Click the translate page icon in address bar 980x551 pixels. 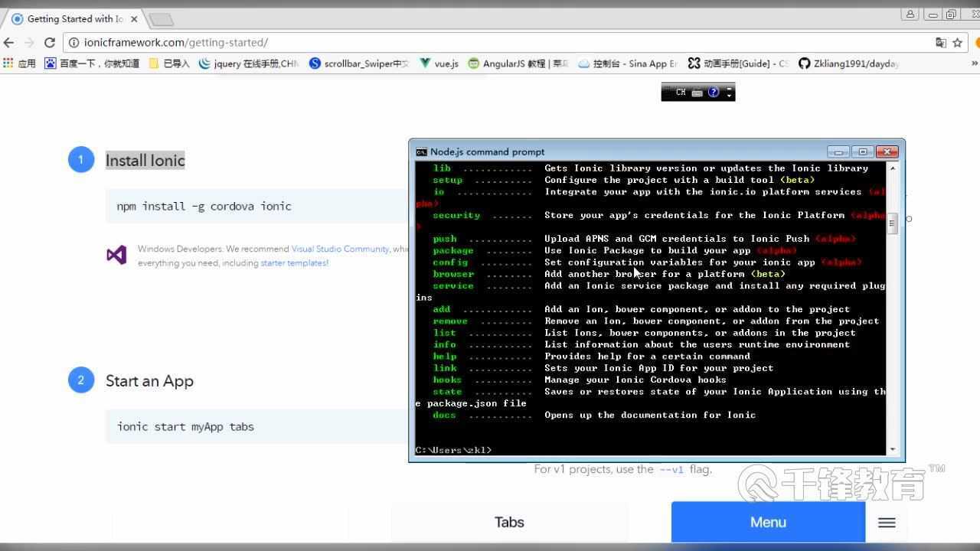click(941, 43)
